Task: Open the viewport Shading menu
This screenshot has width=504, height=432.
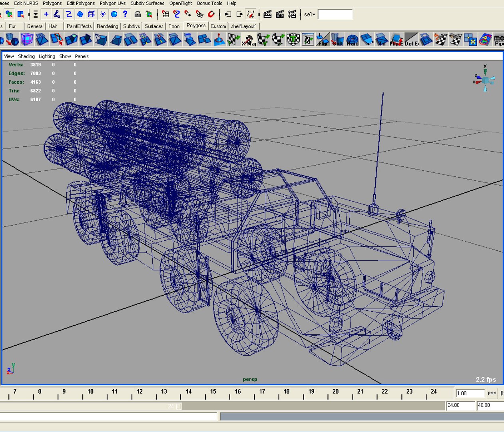Action: coord(26,56)
